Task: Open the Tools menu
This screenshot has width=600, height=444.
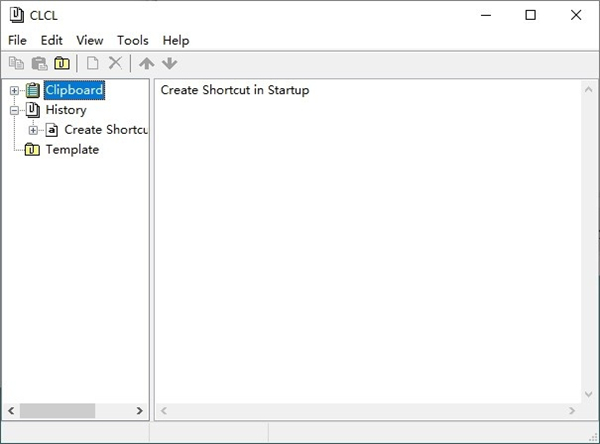Action: tap(132, 40)
